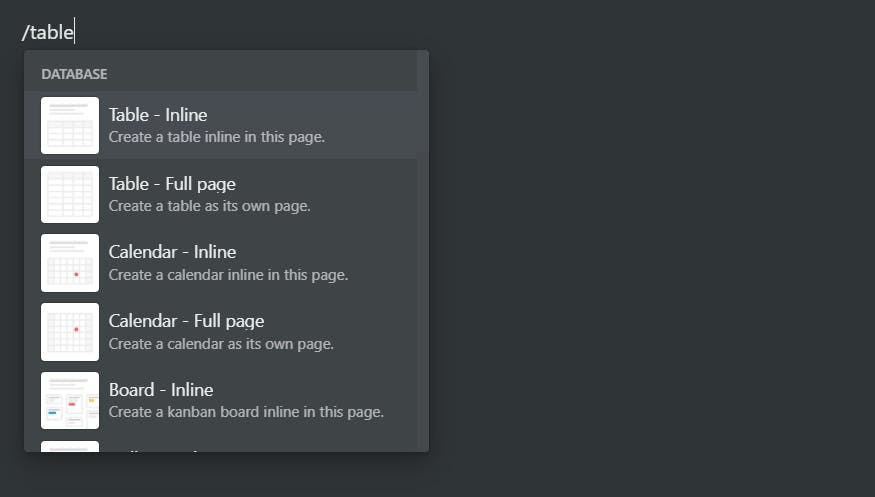The image size is (875, 497).
Task: Choose the 'Table - Full page' option
Action: coord(220,194)
